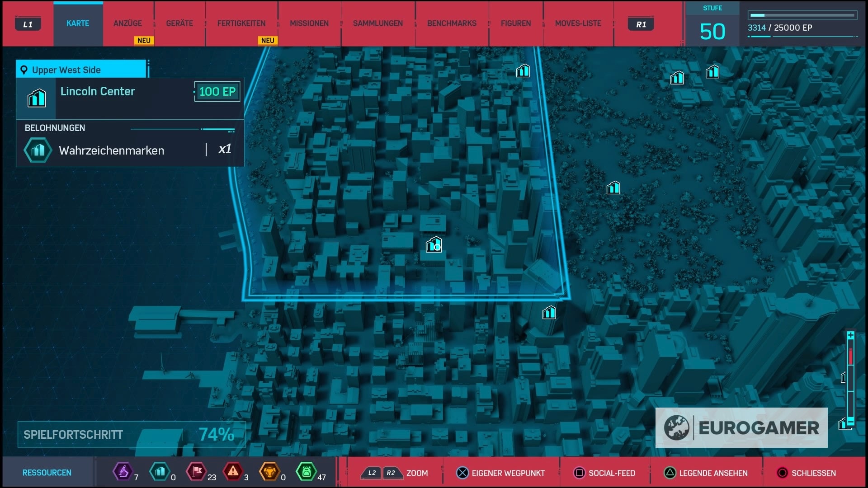Viewport: 868px width, 488px height.
Task: Click the 74% game progress value
Action: (x=217, y=435)
